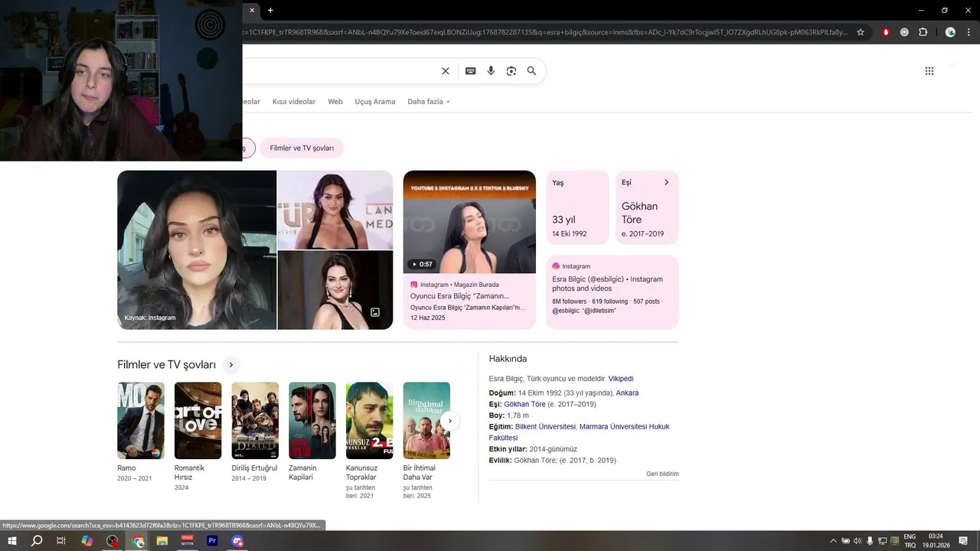Open the Ramo show poster
This screenshot has width=980, height=551.
[x=141, y=421]
